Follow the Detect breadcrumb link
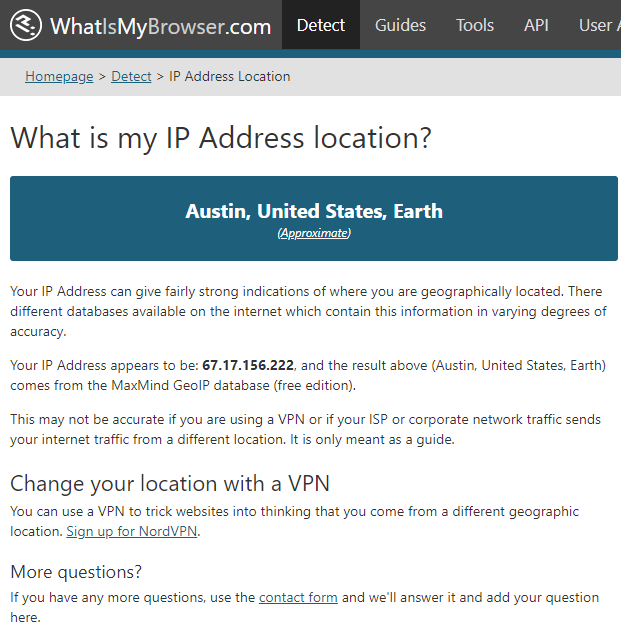 point(132,76)
